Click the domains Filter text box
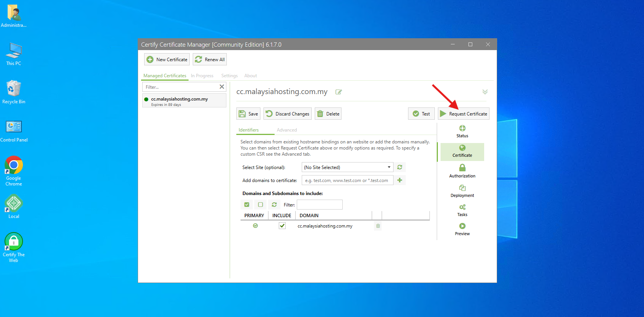This screenshot has width=644, height=317. coord(320,205)
